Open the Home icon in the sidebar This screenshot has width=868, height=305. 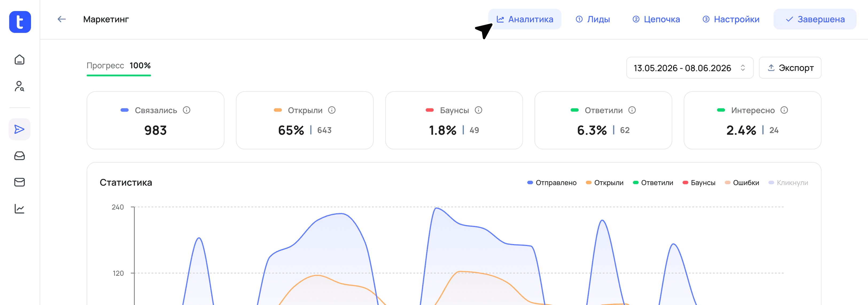(20, 60)
